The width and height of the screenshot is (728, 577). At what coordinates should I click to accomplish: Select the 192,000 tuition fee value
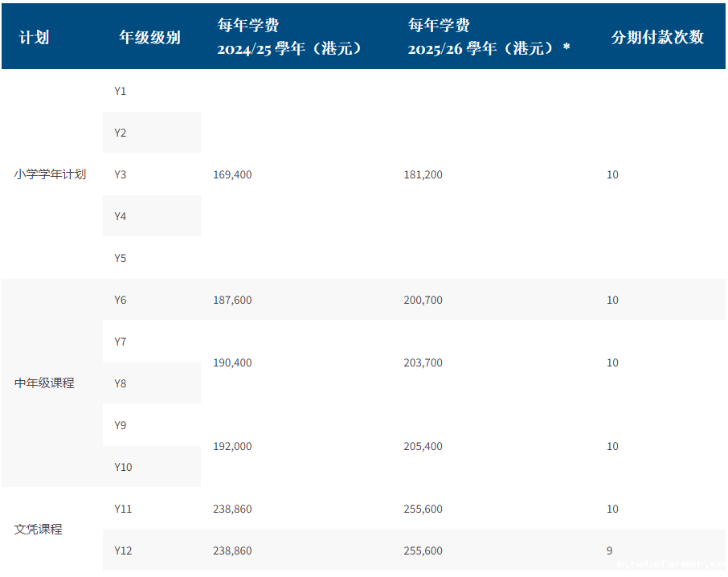[232, 446]
